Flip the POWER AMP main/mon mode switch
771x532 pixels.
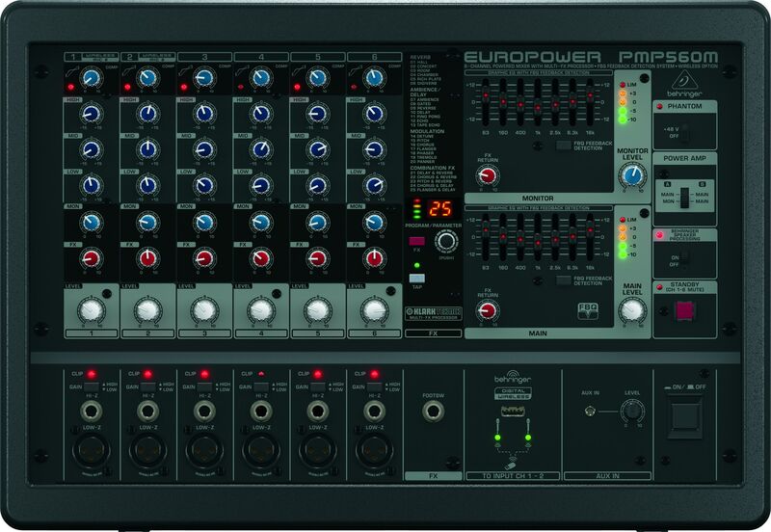coord(684,198)
